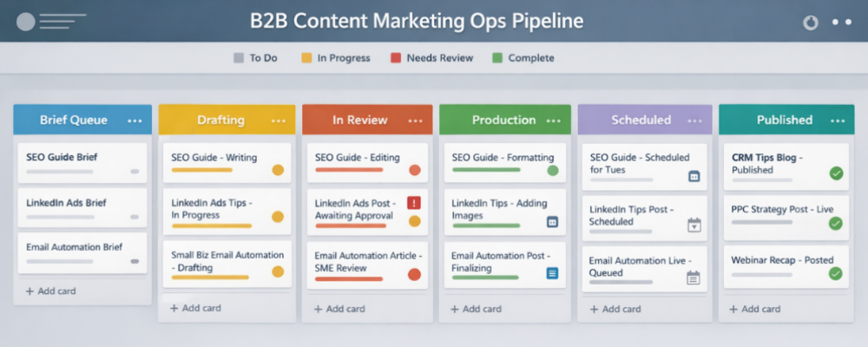Screen dimensions: 868x347
Task: Select the Needs Review legend filter
Action: (432, 58)
